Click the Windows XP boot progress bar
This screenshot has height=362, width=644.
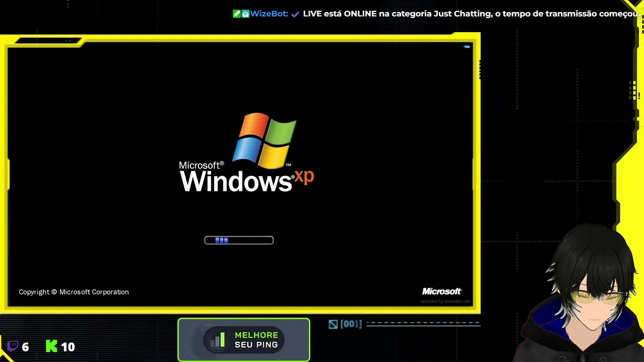tap(239, 240)
